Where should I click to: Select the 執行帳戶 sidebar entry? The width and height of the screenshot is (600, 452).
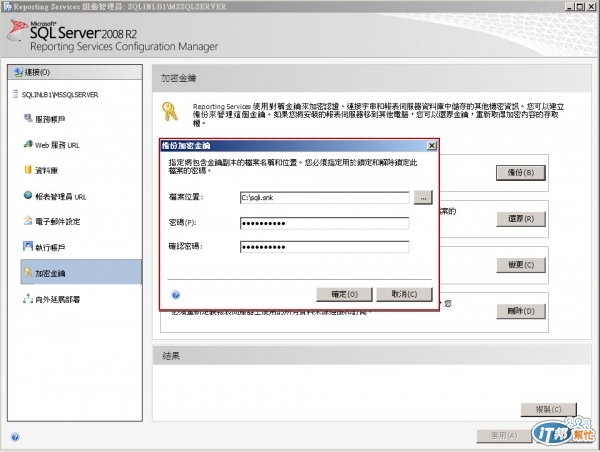point(50,248)
